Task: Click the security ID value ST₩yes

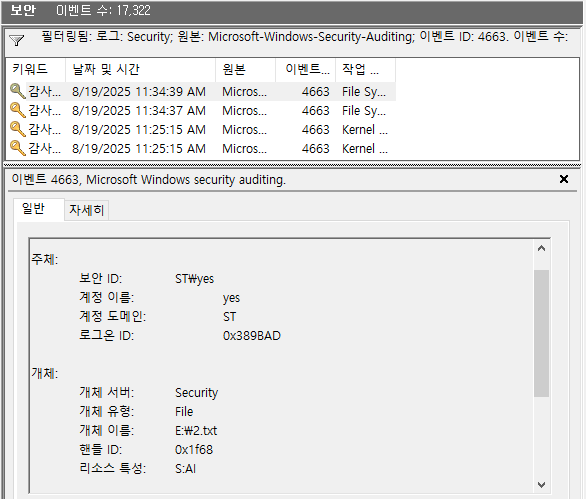Action: tap(194, 279)
